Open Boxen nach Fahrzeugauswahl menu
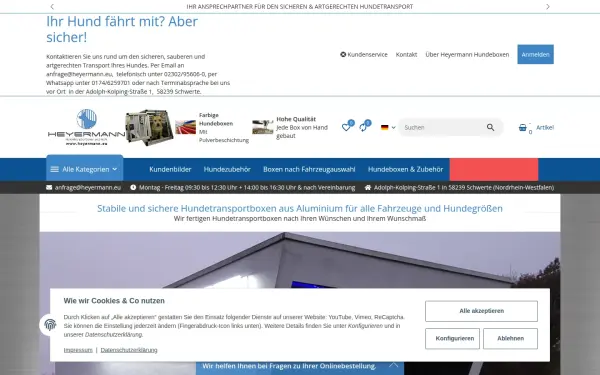 (x=309, y=169)
